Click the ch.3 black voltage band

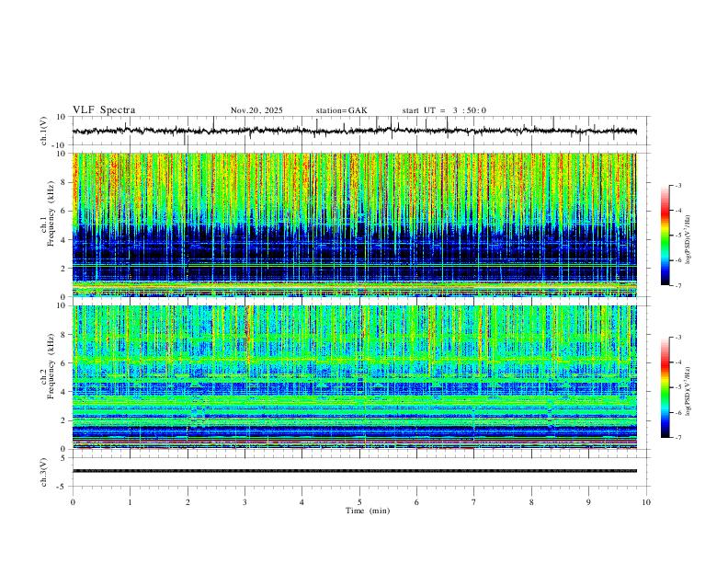click(354, 471)
